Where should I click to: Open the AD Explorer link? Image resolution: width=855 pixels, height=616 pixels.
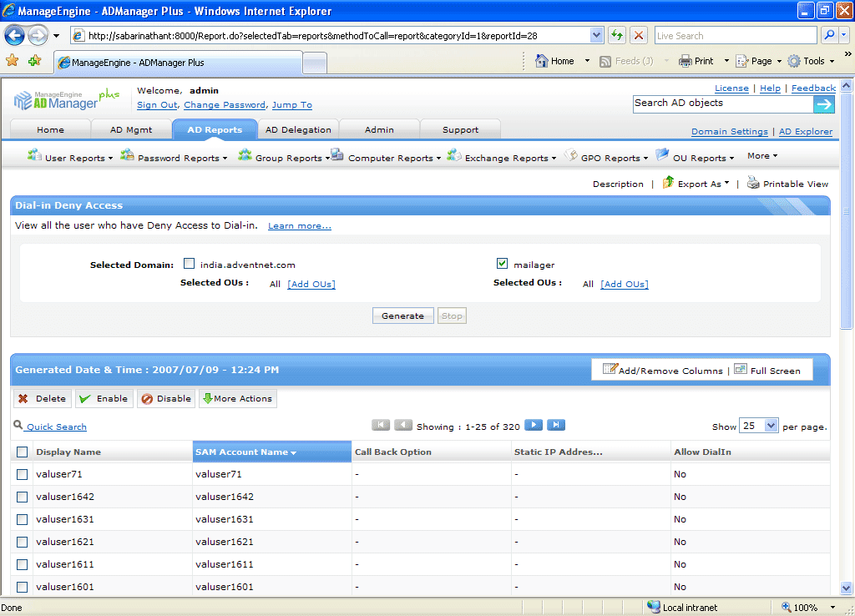tap(806, 131)
